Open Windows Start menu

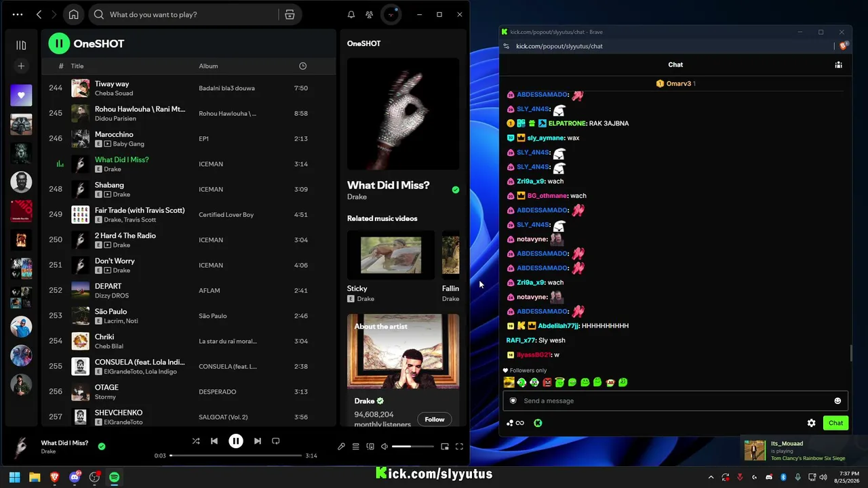[14, 477]
